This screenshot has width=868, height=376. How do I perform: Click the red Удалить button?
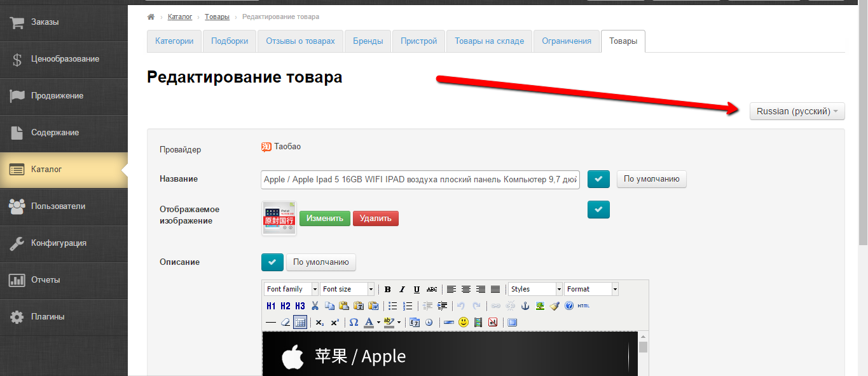click(x=376, y=218)
